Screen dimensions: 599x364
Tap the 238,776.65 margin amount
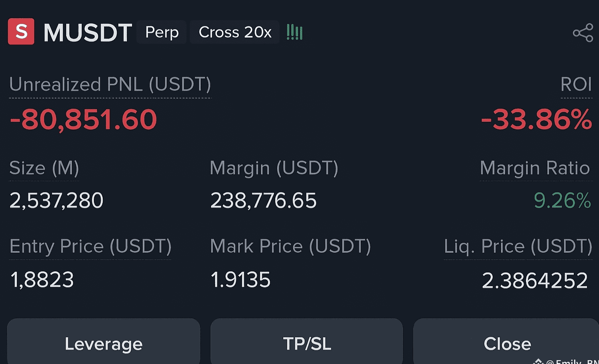[264, 200]
